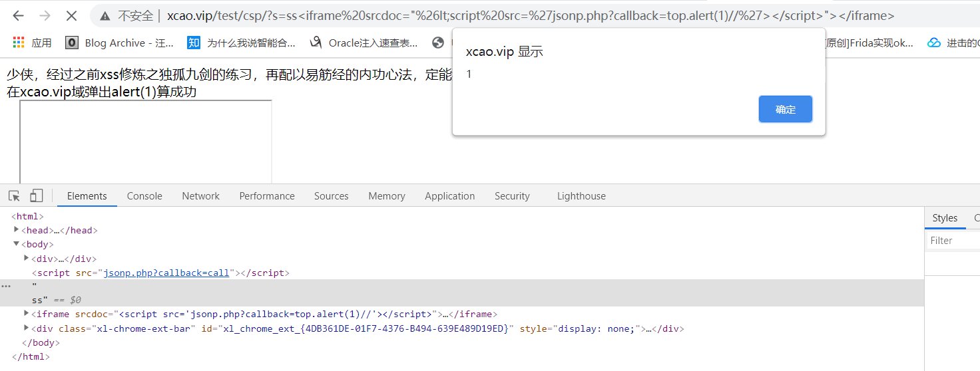This screenshot has width=980, height=371.
Task: Expand the first div node under body
Action: pyautogui.click(x=27, y=258)
